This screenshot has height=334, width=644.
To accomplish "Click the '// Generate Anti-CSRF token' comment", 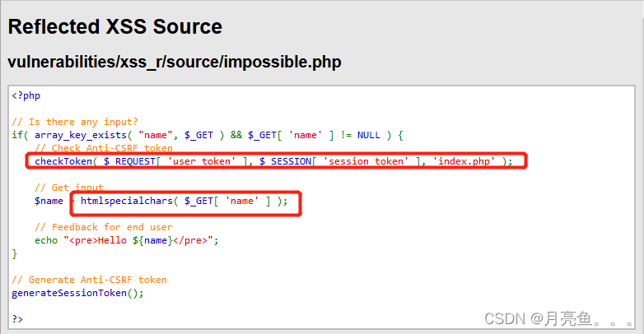I will [x=89, y=280].
